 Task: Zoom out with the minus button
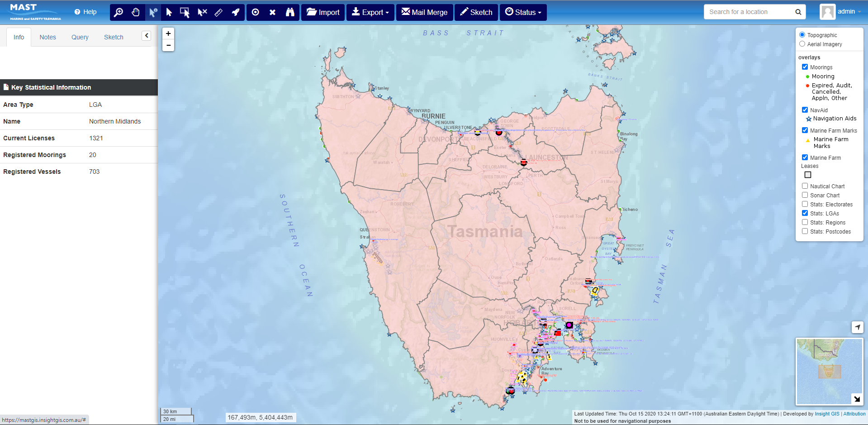point(168,45)
